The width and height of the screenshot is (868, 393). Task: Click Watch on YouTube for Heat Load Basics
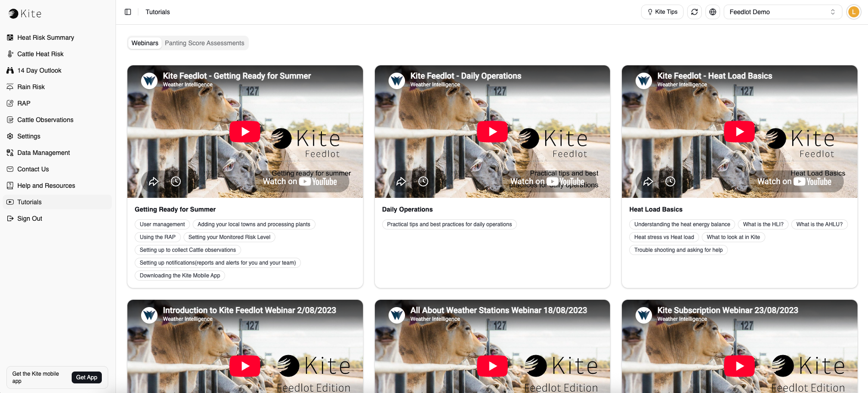[794, 181]
